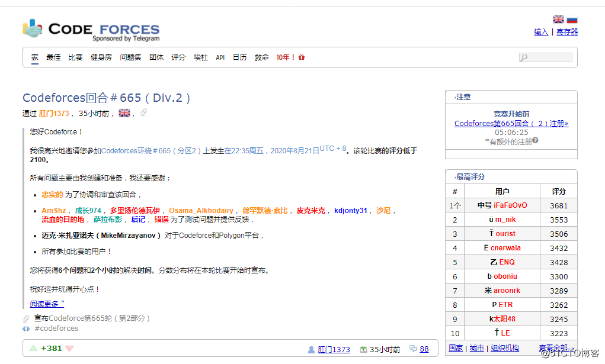Click the magnifier icon in search box
The height and width of the screenshot is (364, 605).
(x=524, y=58)
